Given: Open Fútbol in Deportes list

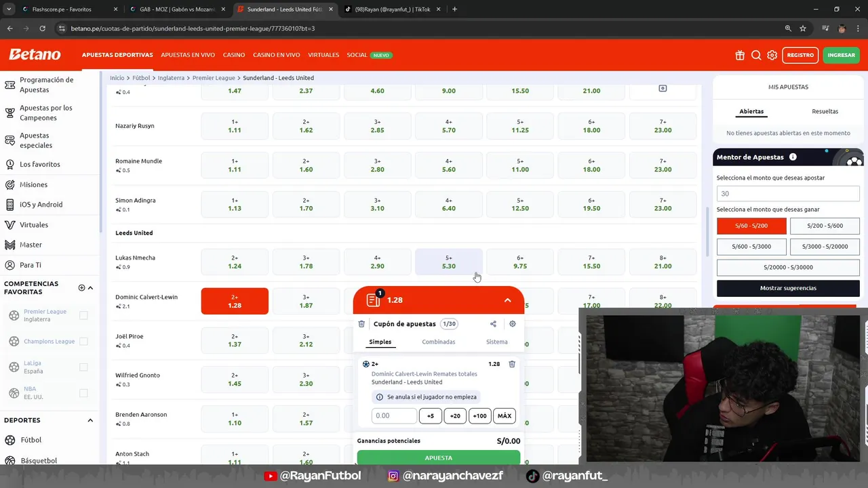Looking at the screenshot, I should [x=31, y=440].
